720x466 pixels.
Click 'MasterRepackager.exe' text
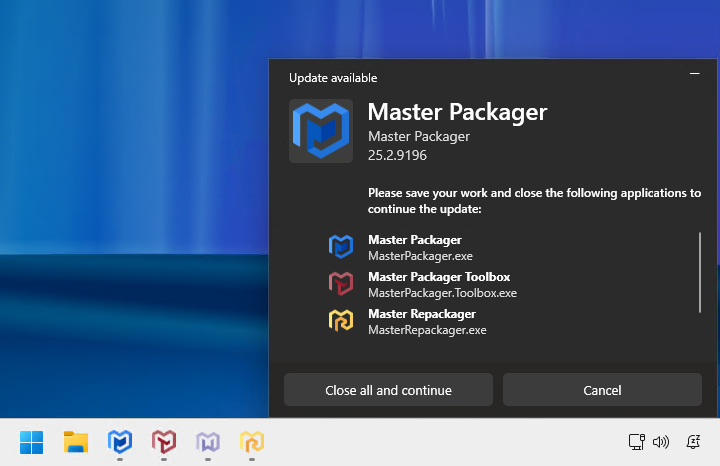pos(427,330)
